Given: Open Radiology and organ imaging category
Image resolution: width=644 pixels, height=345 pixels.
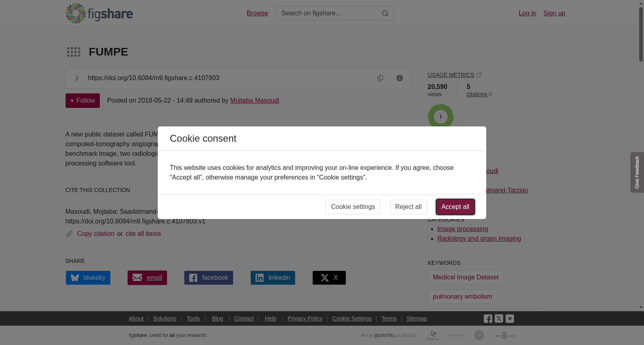Looking at the screenshot, I should click(479, 239).
